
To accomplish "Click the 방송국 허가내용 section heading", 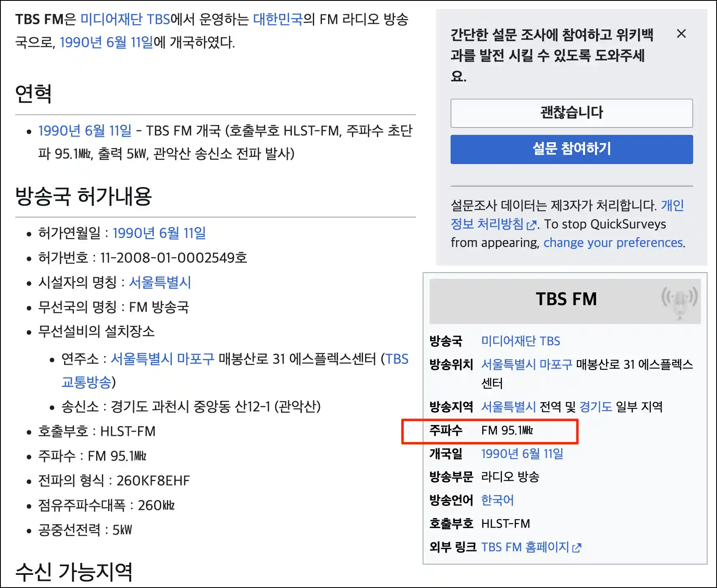I will click(x=83, y=196).
